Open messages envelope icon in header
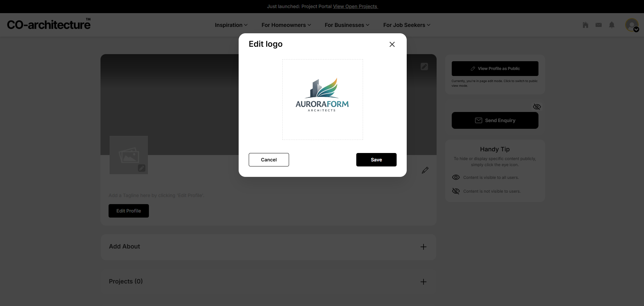 coord(599,25)
